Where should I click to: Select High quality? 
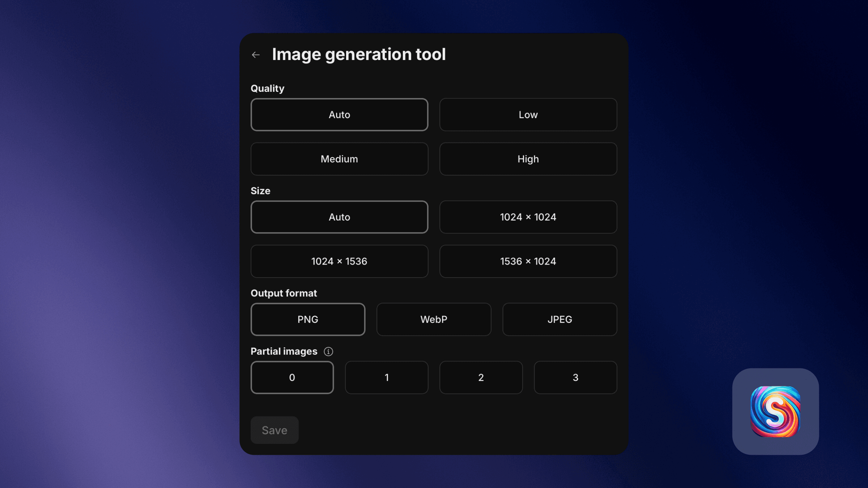528,159
